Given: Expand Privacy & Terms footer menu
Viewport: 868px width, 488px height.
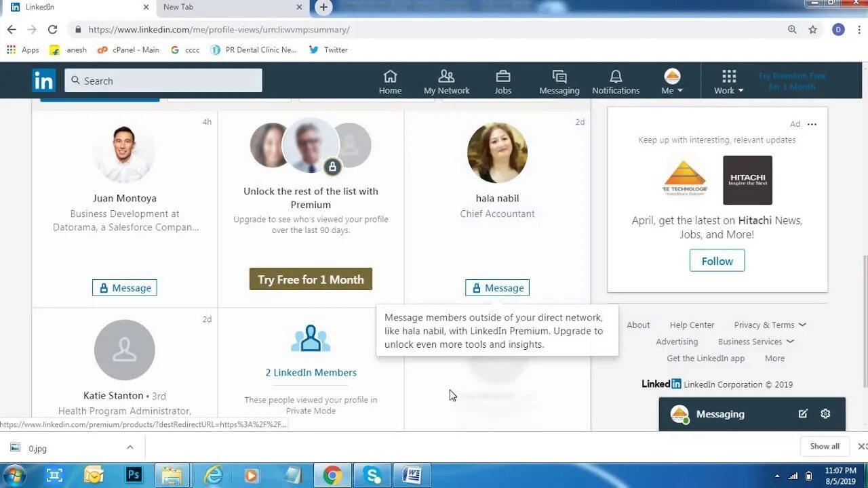Looking at the screenshot, I should pyautogui.click(x=770, y=325).
